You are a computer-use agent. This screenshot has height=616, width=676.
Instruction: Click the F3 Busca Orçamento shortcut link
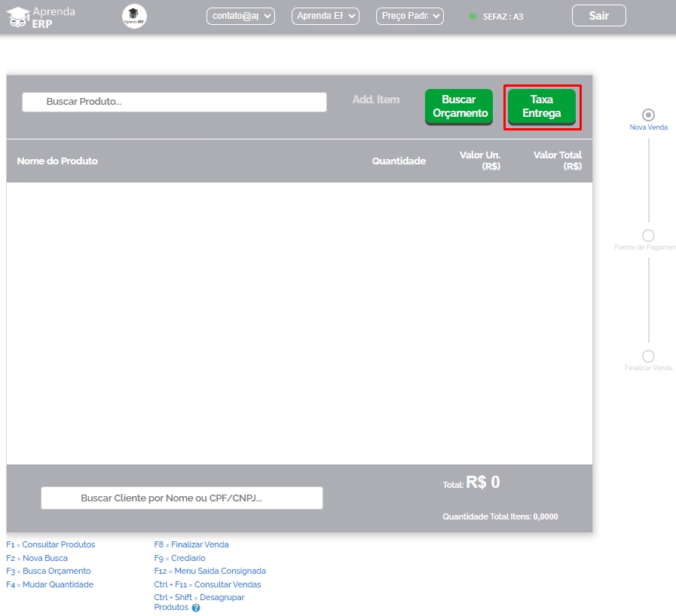pyautogui.click(x=48, y=571)
